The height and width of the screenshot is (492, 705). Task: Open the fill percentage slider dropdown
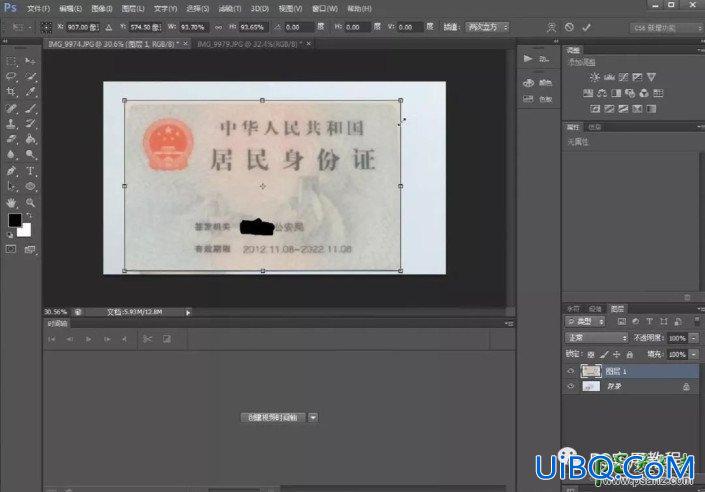[x=694, y=355]
